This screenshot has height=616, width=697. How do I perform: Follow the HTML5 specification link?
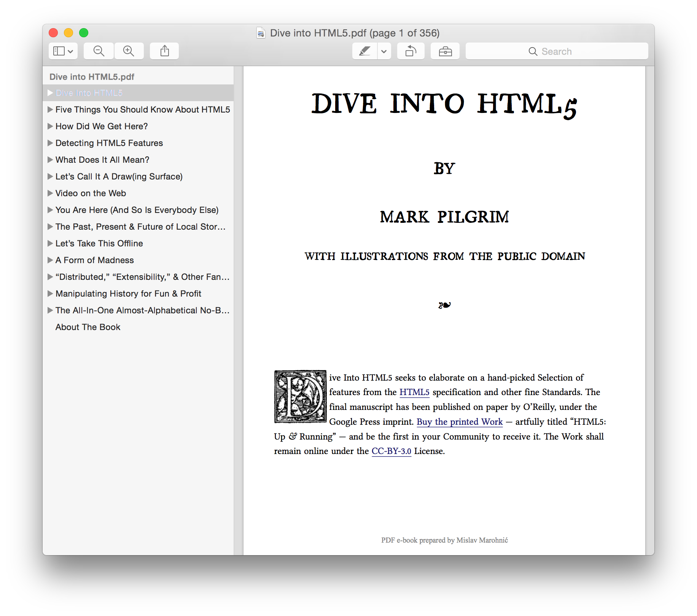(414, 392)
